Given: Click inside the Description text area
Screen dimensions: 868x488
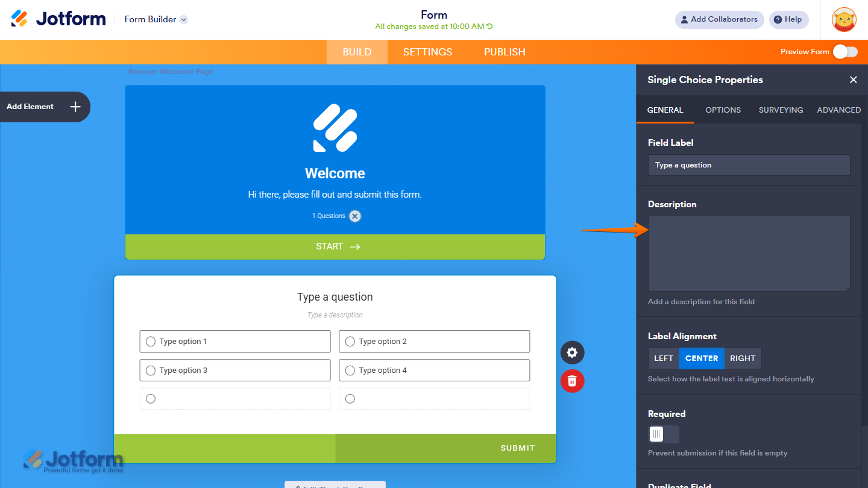Looking at the screenshot, I should tap(749, 254).
